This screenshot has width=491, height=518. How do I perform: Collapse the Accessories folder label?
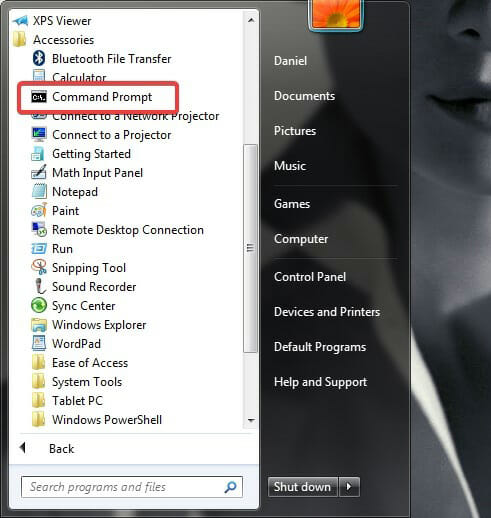tap(63, 40)
